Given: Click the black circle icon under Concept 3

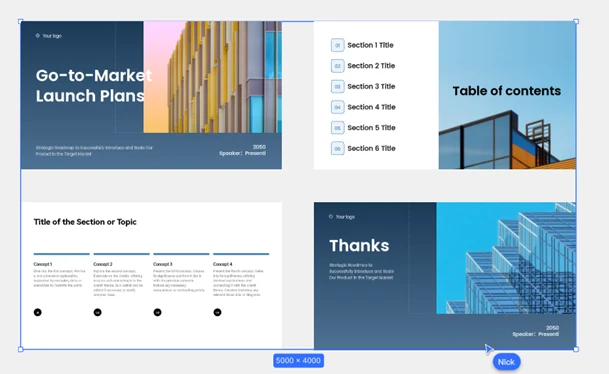Looking at the screenshot, I should (157, 312).
